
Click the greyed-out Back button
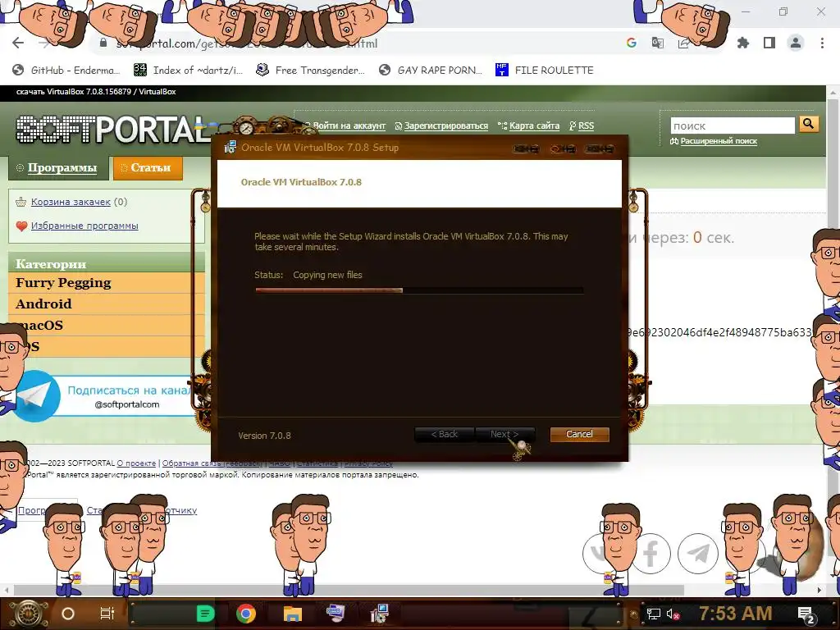click(444, 435)
